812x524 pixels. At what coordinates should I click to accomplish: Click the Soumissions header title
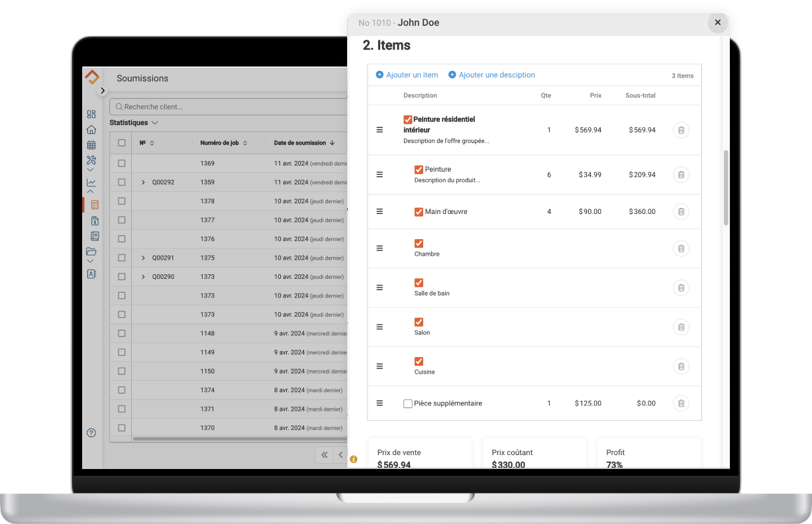point(142,78)
